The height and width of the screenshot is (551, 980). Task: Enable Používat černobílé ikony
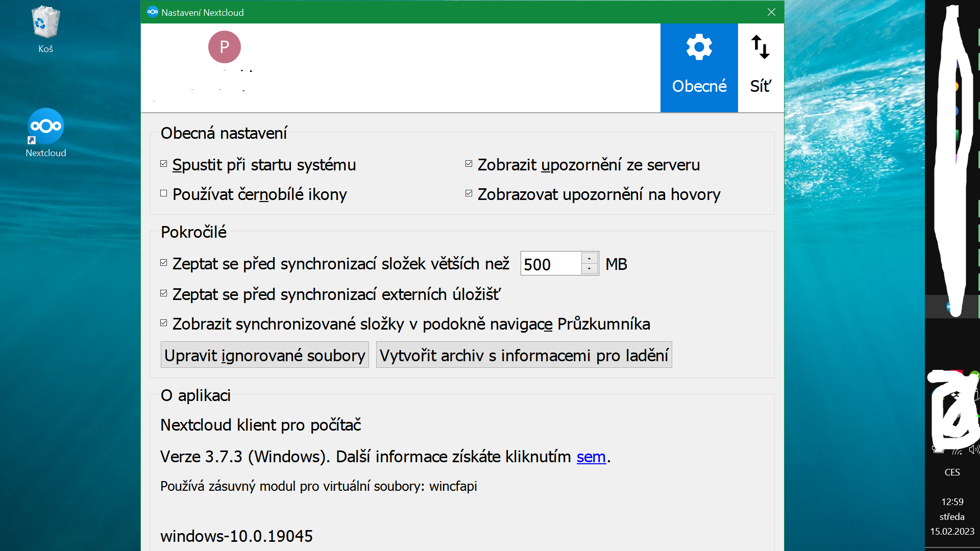pos(163,193)
